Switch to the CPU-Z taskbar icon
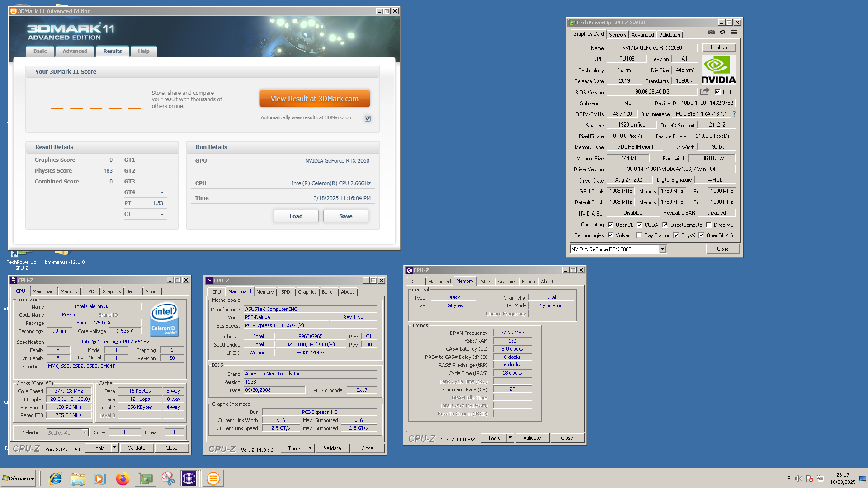This screenshot has height=488, width=868. 189,478
